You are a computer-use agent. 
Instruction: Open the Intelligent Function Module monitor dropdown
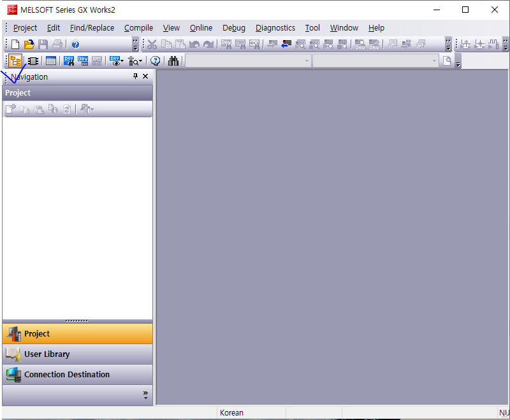click(x=135, y=61)
